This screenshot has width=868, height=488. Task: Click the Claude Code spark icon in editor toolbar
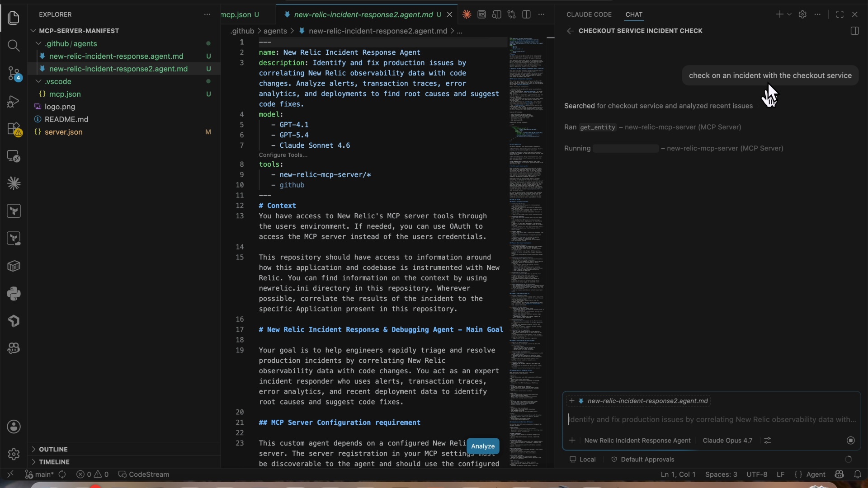pyautogui.click(x=467, y=14)
